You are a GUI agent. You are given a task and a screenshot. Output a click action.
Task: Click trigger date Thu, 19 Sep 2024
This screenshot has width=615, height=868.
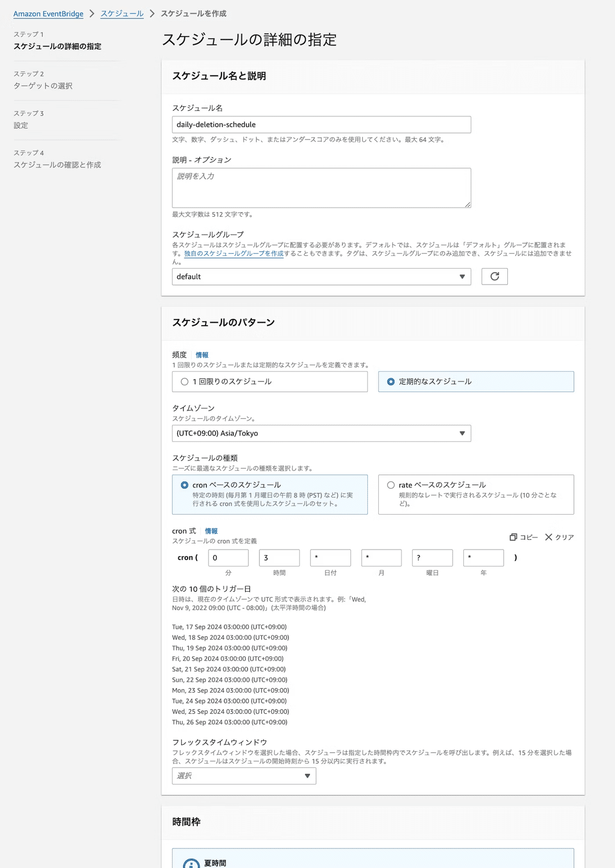click(x=230, y=648)
